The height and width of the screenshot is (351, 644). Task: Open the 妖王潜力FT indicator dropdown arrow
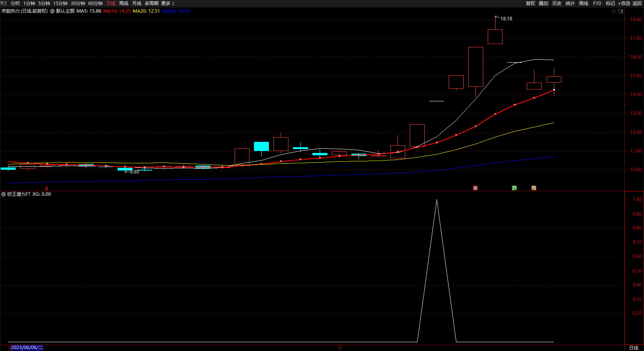3,194
